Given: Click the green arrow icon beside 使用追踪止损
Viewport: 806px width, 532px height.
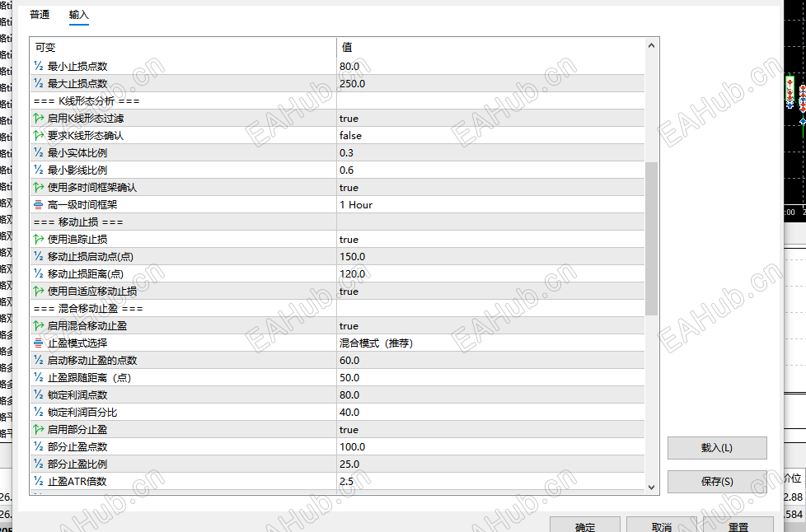Looking at the screenshot, I should pyautogui.click(x=36, y=239).
